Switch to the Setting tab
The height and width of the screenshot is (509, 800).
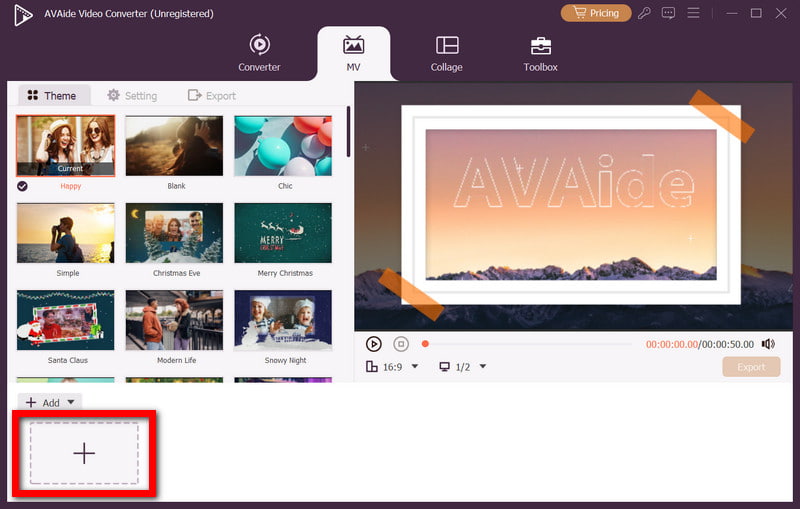point(131,96)
